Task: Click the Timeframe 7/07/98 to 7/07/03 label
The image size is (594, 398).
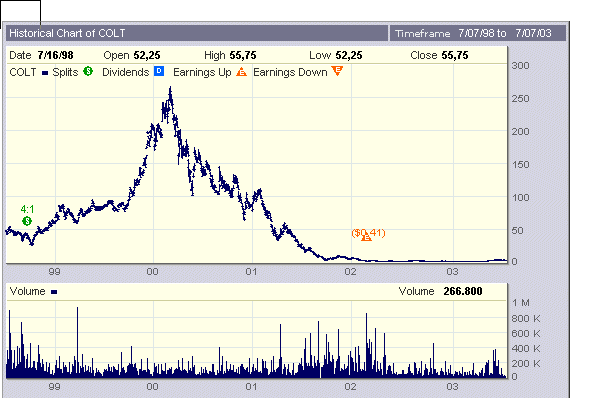Action: [473, 33]
